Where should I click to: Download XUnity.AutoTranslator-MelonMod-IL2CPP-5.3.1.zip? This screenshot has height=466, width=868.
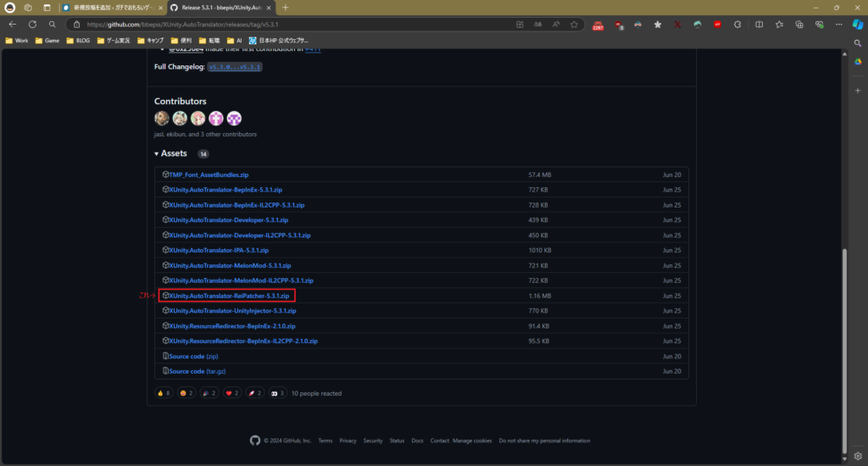(241, 280)
